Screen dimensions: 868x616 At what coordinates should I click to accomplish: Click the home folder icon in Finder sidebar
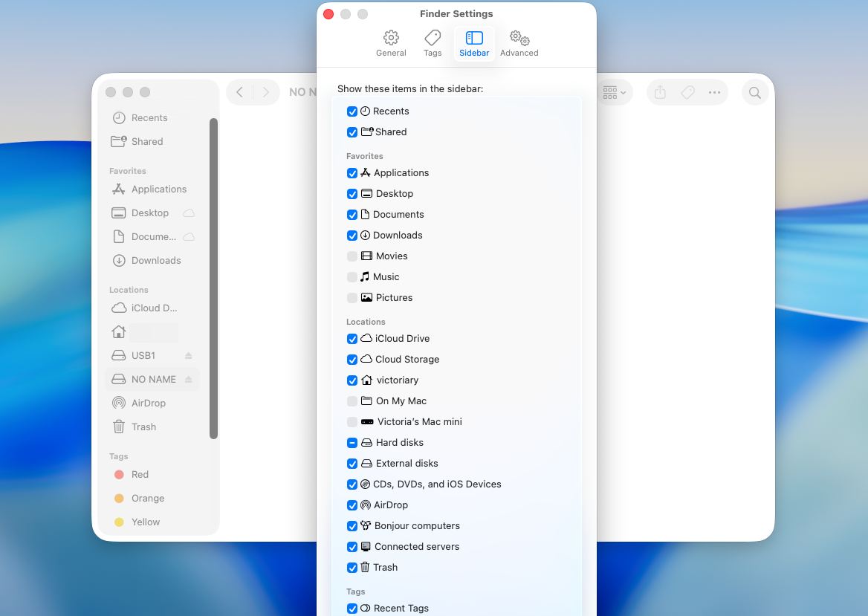[118, 331]
